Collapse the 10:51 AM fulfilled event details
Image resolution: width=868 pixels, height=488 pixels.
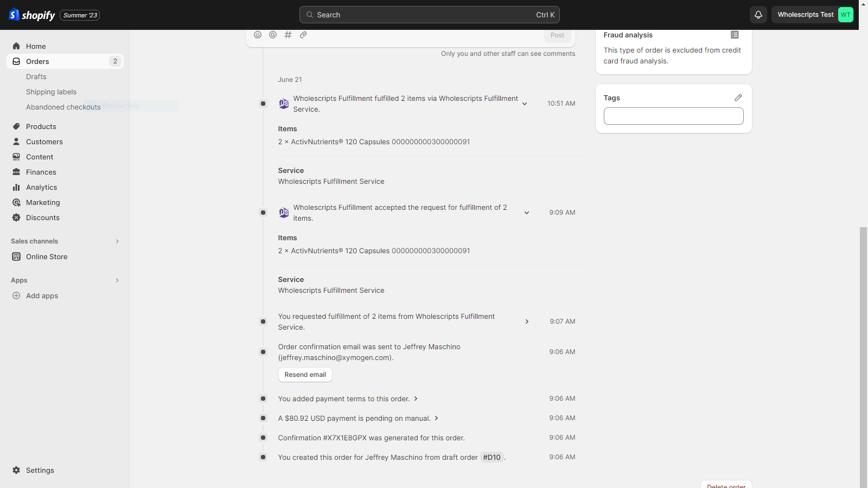pos(525,104)
